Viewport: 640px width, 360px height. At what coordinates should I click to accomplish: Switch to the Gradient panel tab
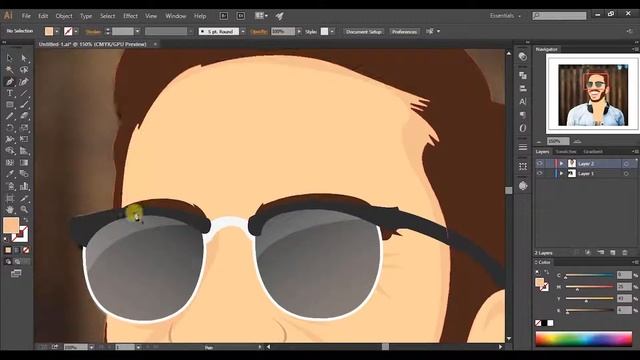pos(593,151)
